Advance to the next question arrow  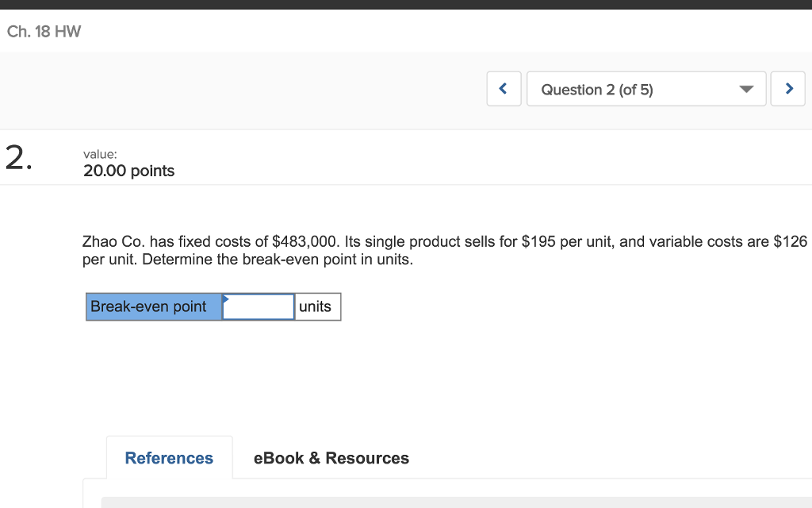click(789, 89)
